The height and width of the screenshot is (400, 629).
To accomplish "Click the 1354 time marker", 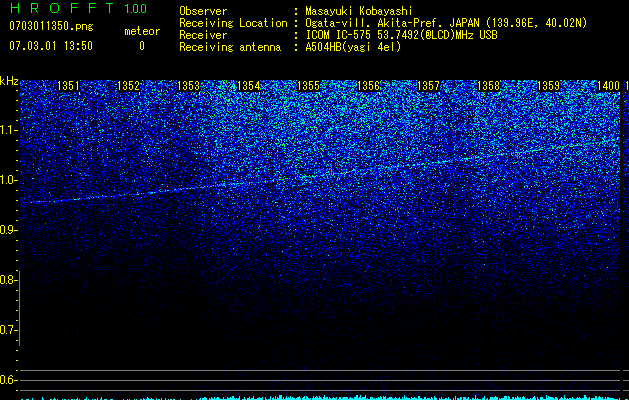I will tap(248, 86).
